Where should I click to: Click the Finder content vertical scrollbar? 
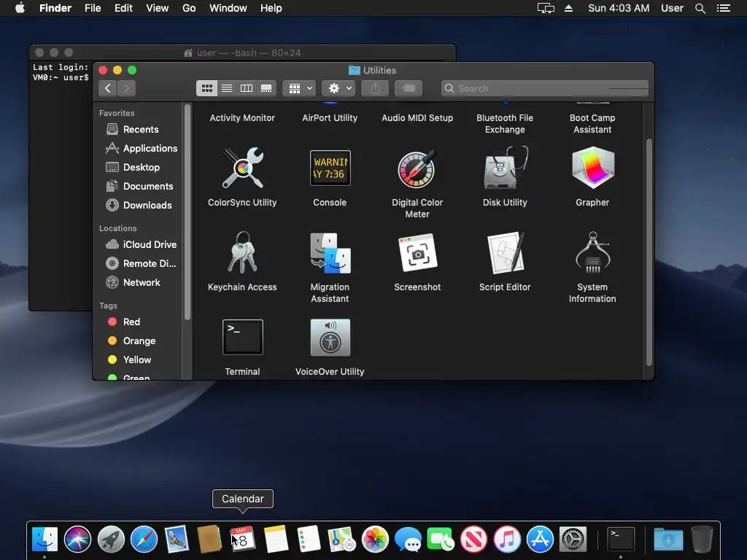tap(649, 252)
